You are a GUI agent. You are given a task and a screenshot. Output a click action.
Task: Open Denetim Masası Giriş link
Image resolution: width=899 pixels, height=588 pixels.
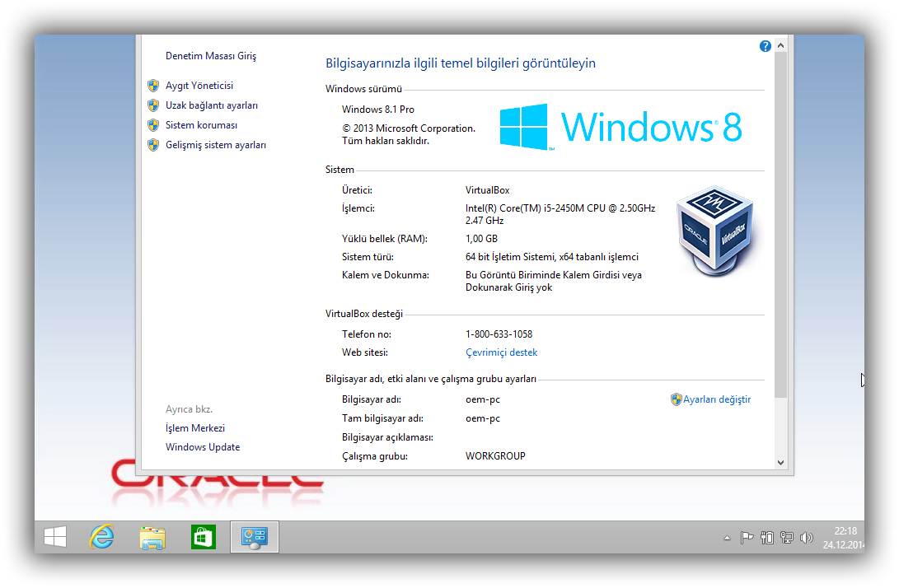click(211, 56)
